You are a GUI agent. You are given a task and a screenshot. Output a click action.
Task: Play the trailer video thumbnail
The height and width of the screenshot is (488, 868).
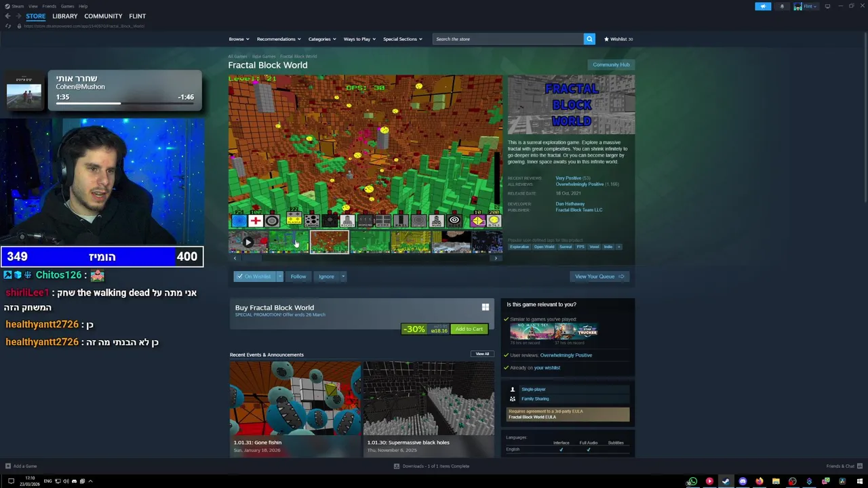[x=248, y=242]
